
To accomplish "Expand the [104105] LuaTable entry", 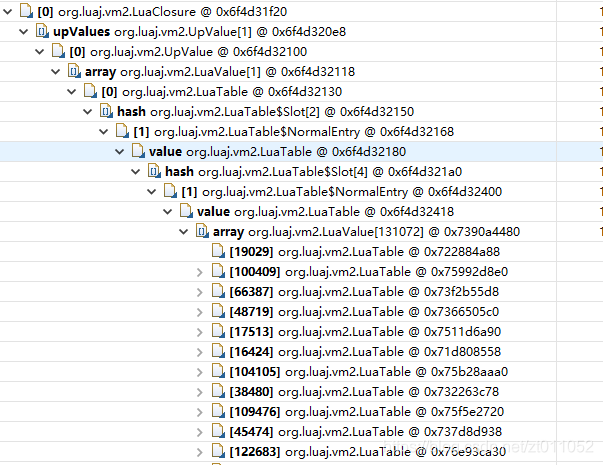I will [200, 372].
